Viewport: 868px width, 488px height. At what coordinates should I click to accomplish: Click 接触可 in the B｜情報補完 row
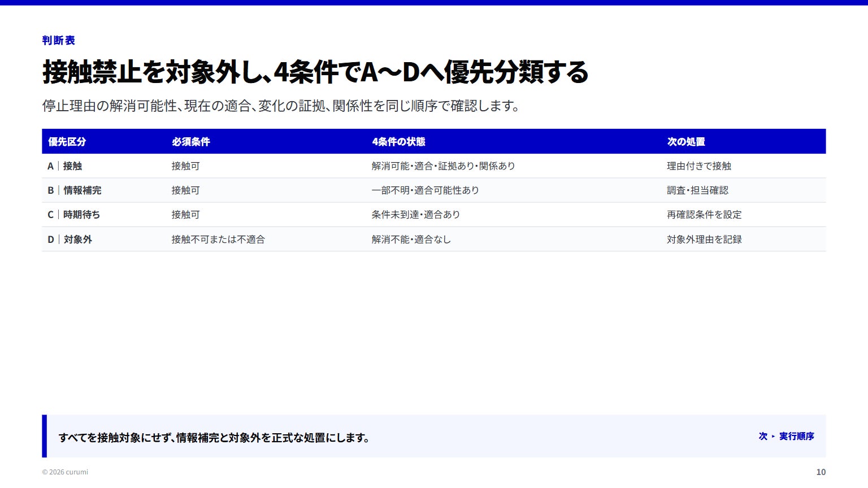click(x=186, y=190)
